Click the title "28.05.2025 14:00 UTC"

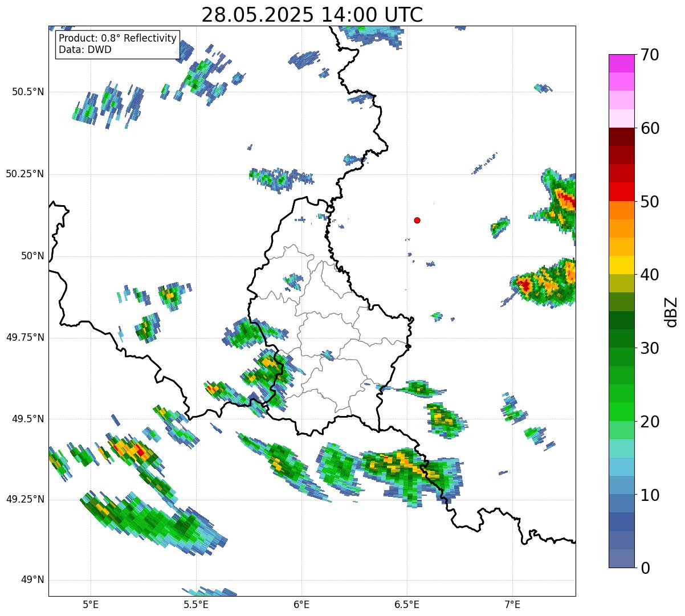click(x=312, y=15)
